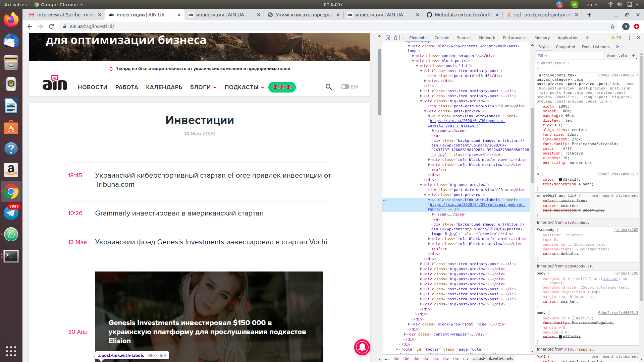Expand the ПОДКАСТЫ dropdown menu
This screenshot has height=362, width=644.
tap(244, 87)
